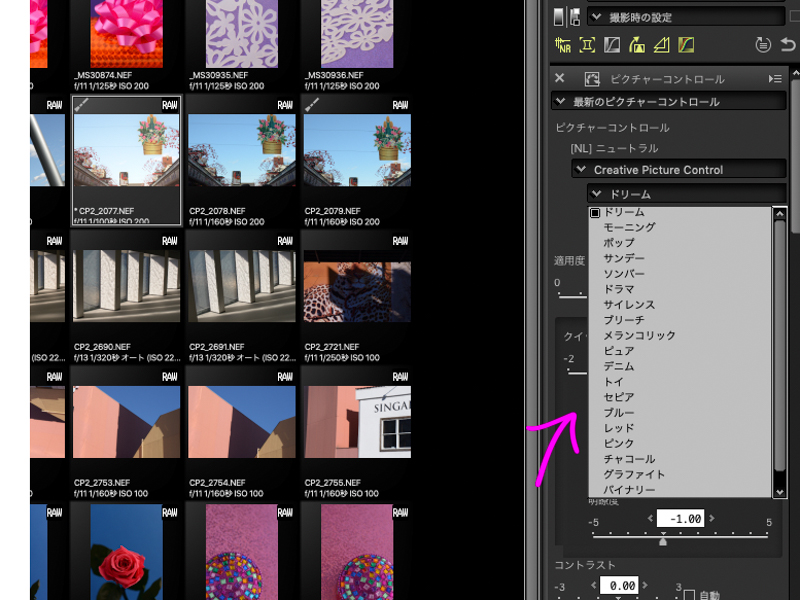The width and height of the screenshot is (800, 600).
Task: Choose ブリーチ picture control
Action: click(x=681, y=319)
